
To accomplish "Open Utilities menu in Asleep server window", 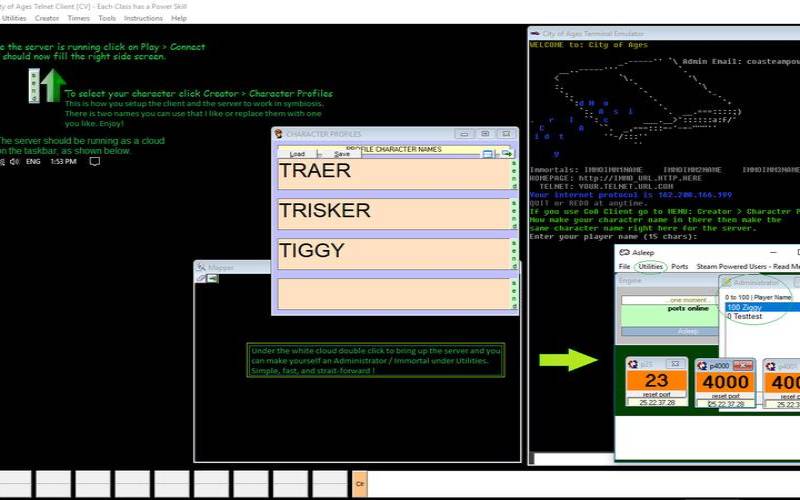I will [x=651, y=267].
